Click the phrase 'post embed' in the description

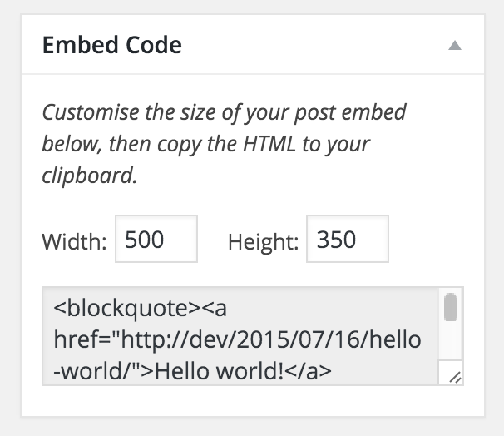(x=350, y=113)
